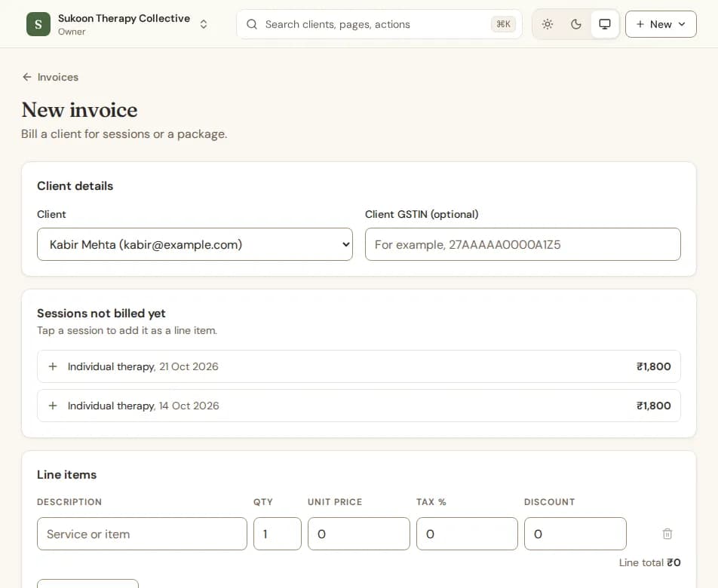This screenshot has width=718, height=588.
Task: Click the Sessions not billed yet heading
Action: [101, 314]
